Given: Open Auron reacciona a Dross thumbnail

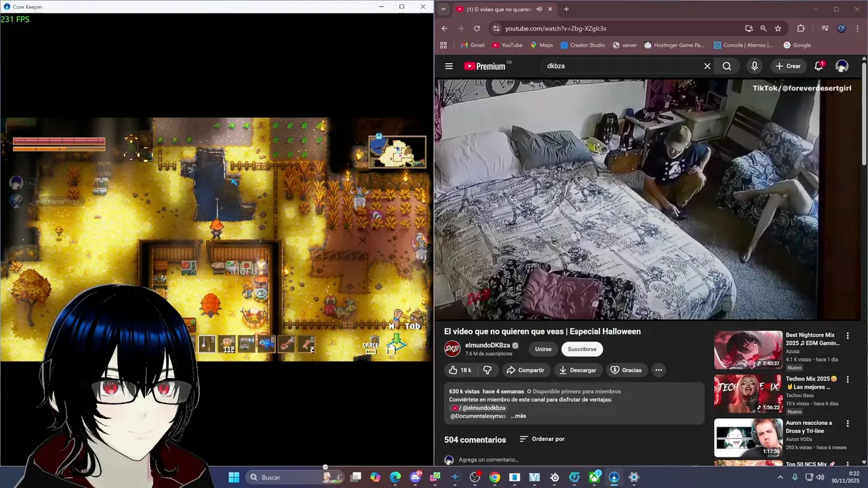Looking at the screenshot, I should click(x=748, y=438).
